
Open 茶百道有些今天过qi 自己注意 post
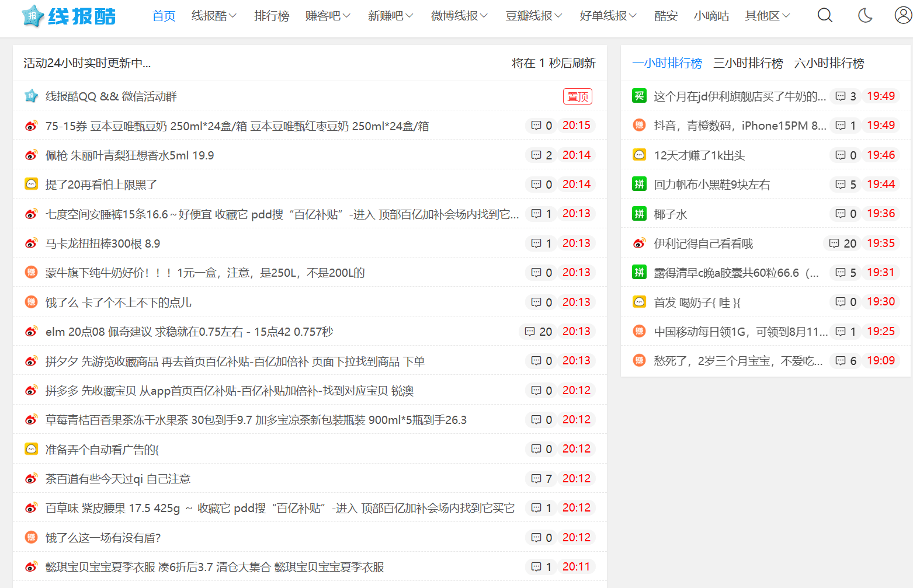(118, 479)
